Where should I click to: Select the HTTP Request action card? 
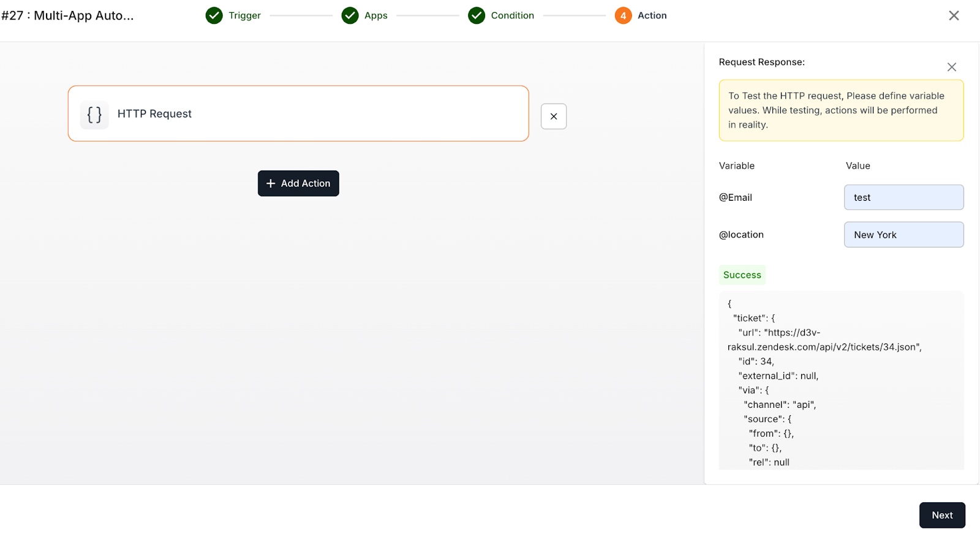point(318,114)
